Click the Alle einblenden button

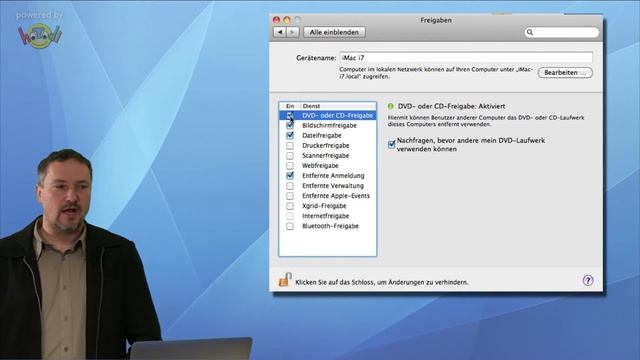pyautogui.click(x=334, y=32)
